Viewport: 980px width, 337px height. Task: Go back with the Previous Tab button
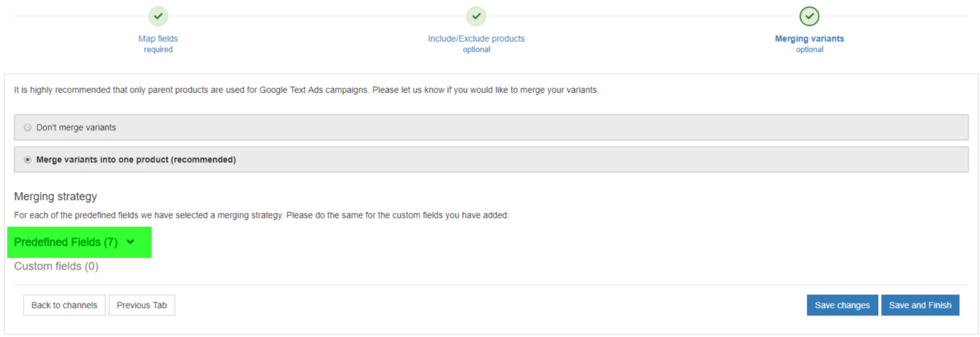[142, 305]
